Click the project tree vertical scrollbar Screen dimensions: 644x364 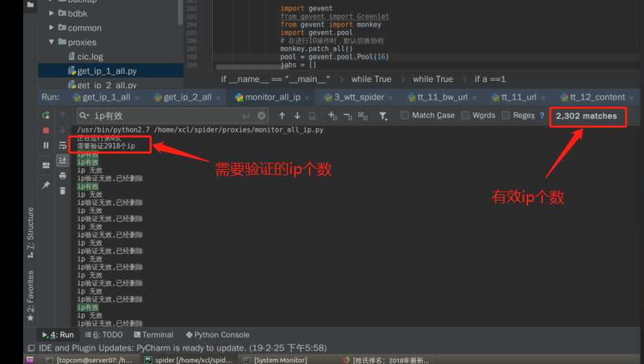180,13
